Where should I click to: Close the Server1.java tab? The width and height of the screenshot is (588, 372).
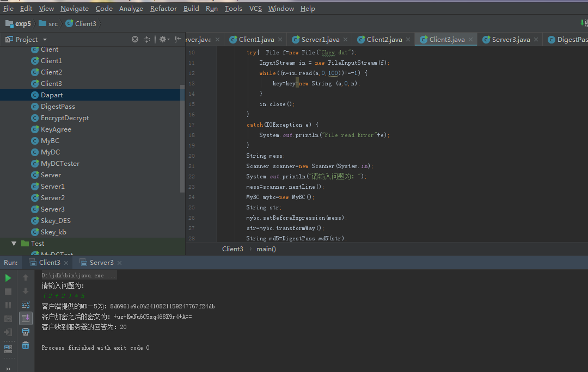click(345, 39)
